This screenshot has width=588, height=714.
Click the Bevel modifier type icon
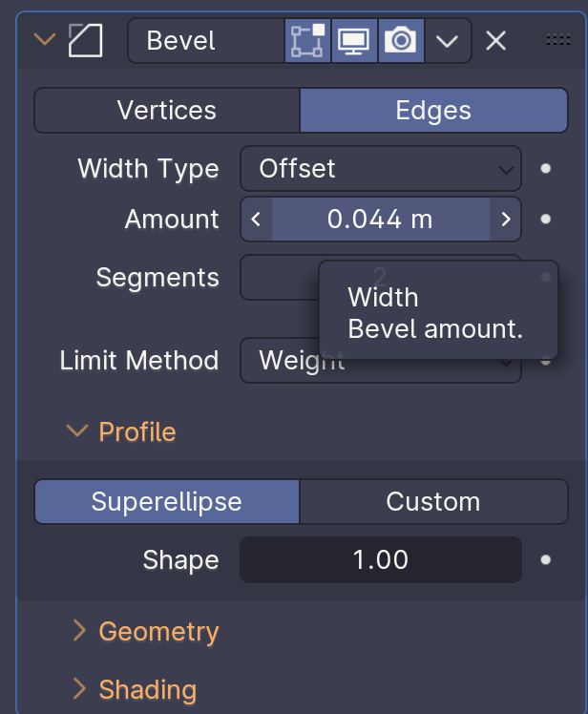tap(85, 41)
